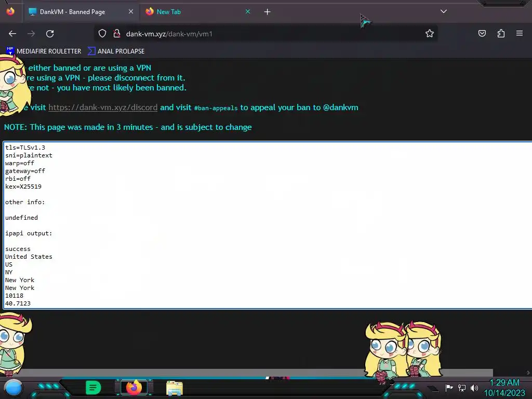Screen dimensions: 532x399
Task: Close the New Tab tab
Action: tap(248, 11)
